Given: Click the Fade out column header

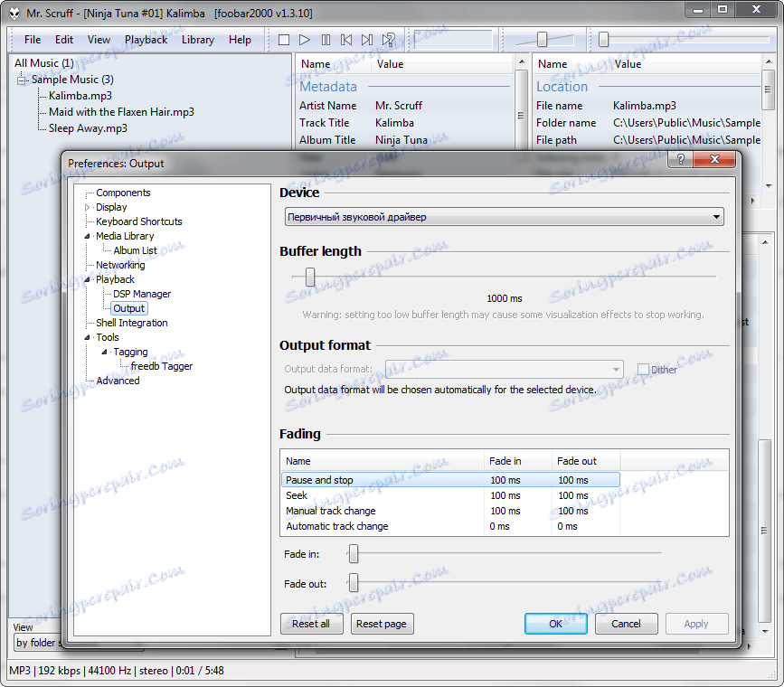Looking at the screenshot, I should tap(585, 461).
